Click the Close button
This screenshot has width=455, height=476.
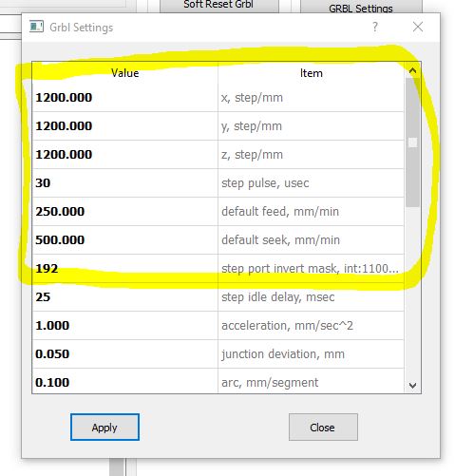coord(323,427)
